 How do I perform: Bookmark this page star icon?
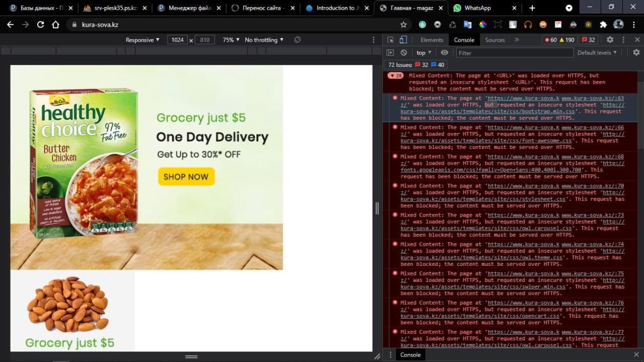[x=403, y=24]
